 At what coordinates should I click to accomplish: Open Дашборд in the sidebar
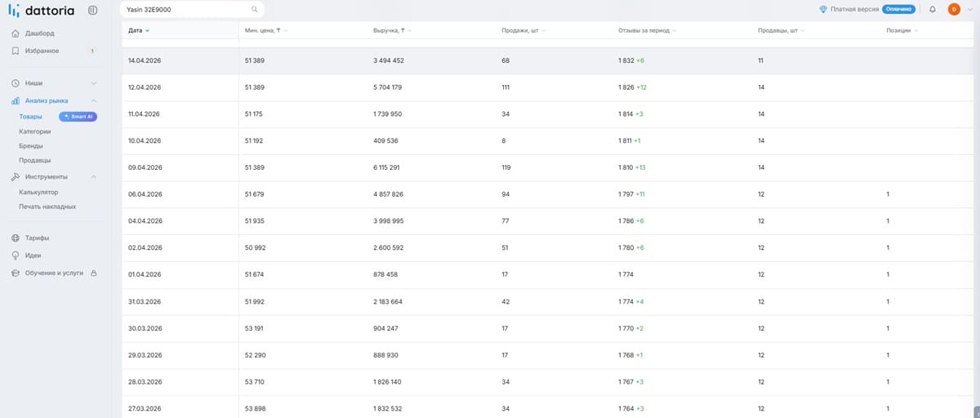40,33
